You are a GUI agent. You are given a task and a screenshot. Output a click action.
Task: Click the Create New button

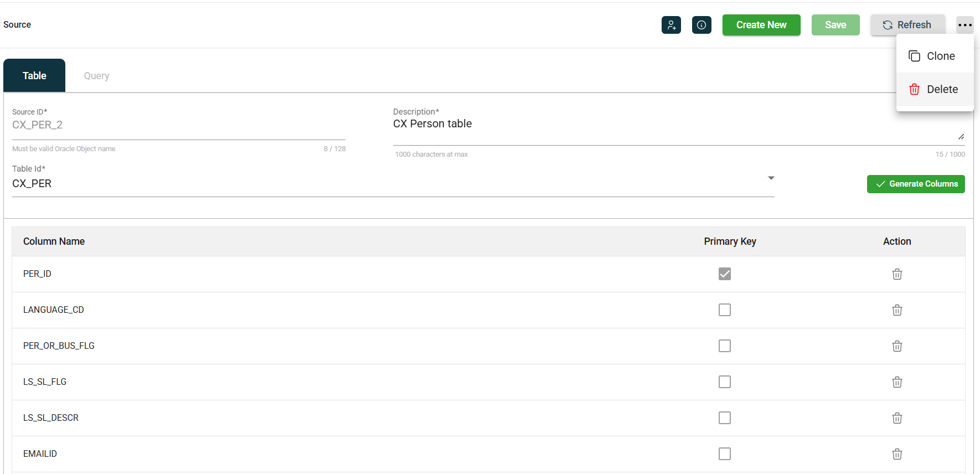point(761,25)
